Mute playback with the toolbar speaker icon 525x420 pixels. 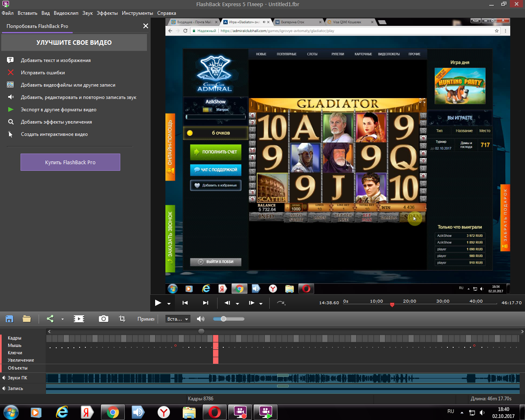click(201, 319)
